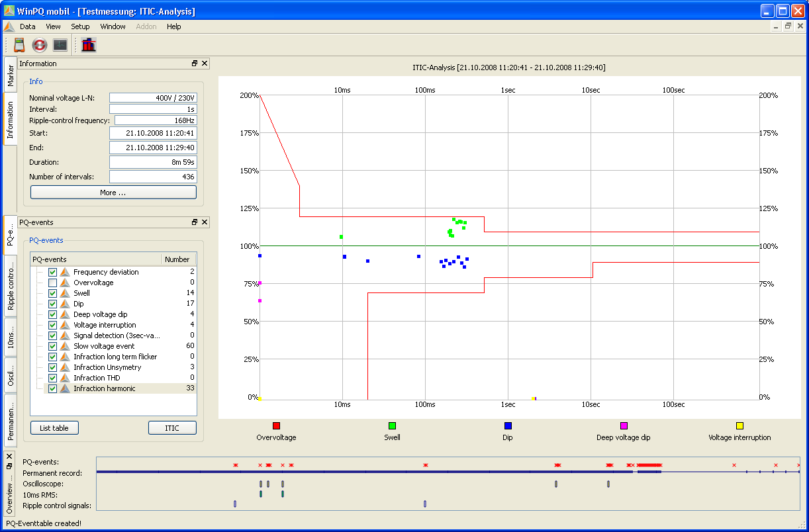Image resolution: width=809 pixels, height=532 pixels.
Task: Click the Voltage interruption event icon
Action: tap(65, 325)
